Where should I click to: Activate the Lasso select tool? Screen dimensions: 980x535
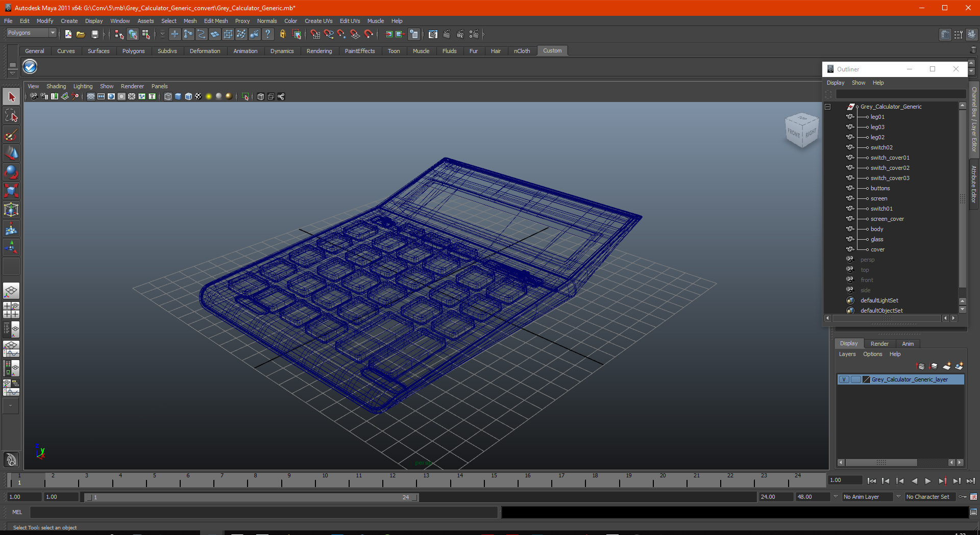point(11,116)
